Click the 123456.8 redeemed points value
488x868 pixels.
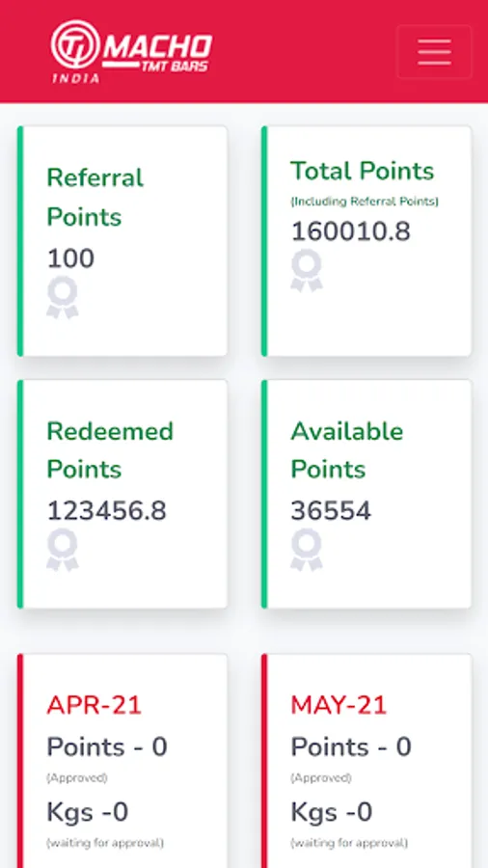107,510
